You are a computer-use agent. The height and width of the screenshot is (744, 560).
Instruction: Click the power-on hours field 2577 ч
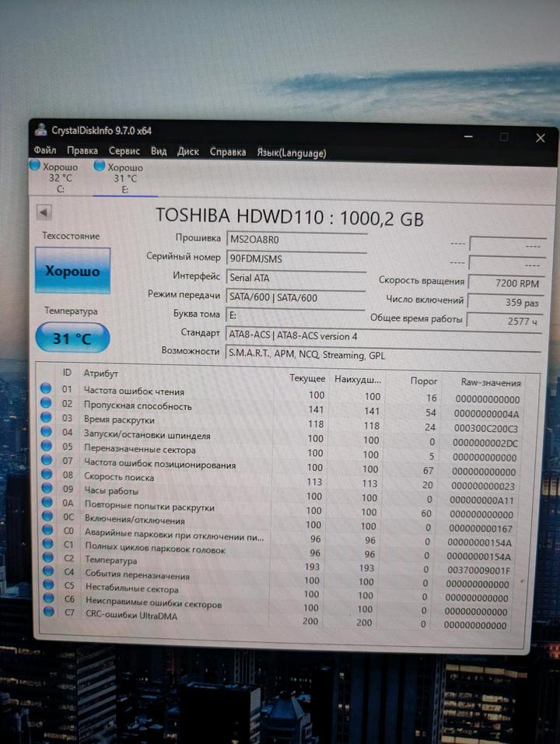click(x=505, y=321)
